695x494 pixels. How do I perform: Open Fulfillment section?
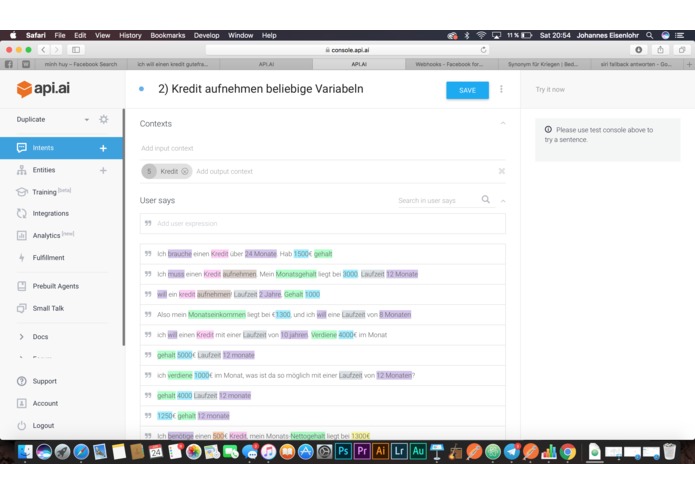(48, 257)
